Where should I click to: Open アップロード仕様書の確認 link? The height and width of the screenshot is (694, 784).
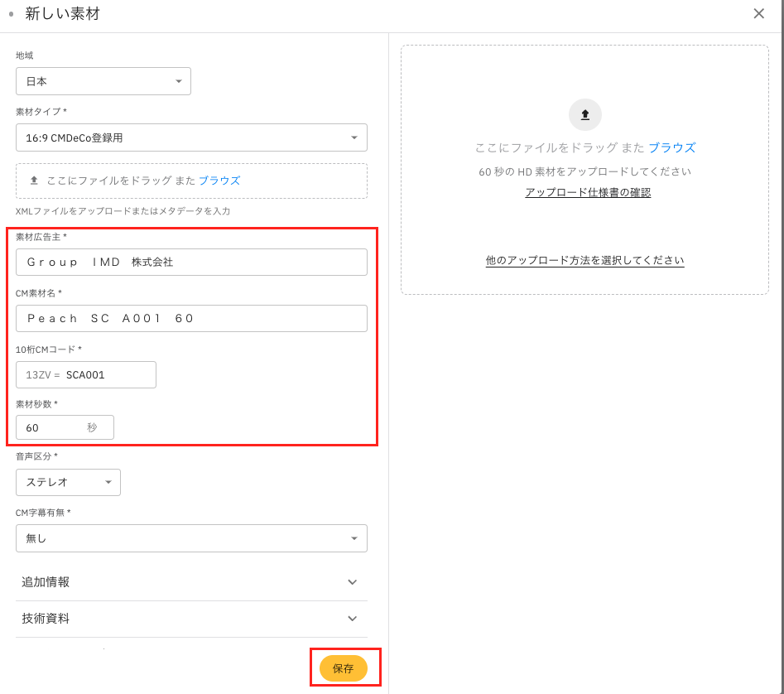pyautogui.click(x=588, y=192)
